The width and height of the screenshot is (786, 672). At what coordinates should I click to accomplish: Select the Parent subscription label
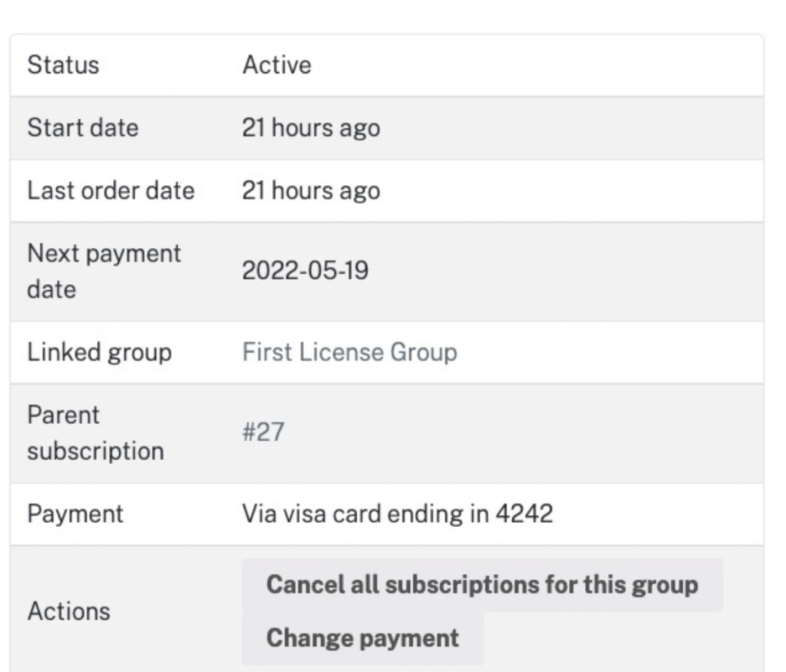(x=95, y=433)
